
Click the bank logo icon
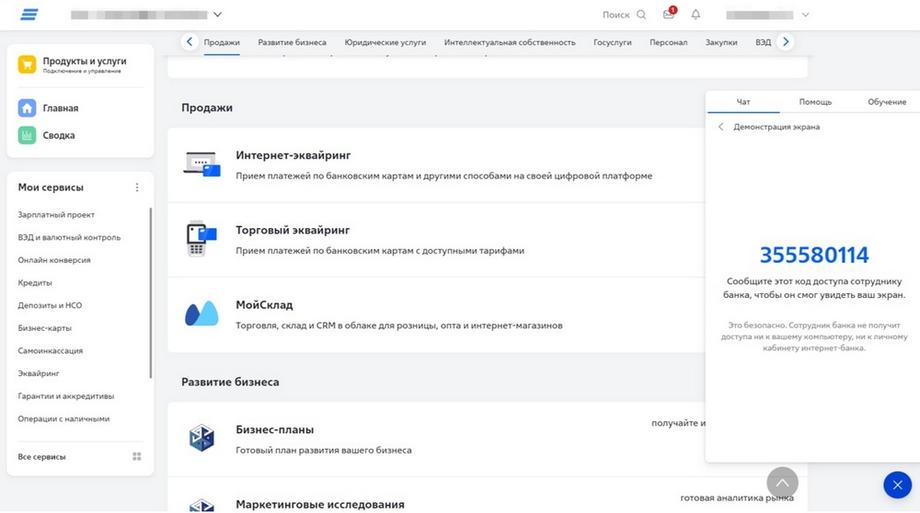(29, 14)
